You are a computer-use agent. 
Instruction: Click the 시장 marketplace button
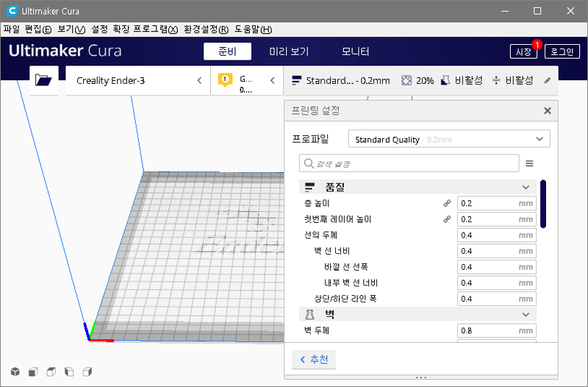pyautogui.click(x=523, y=52)
